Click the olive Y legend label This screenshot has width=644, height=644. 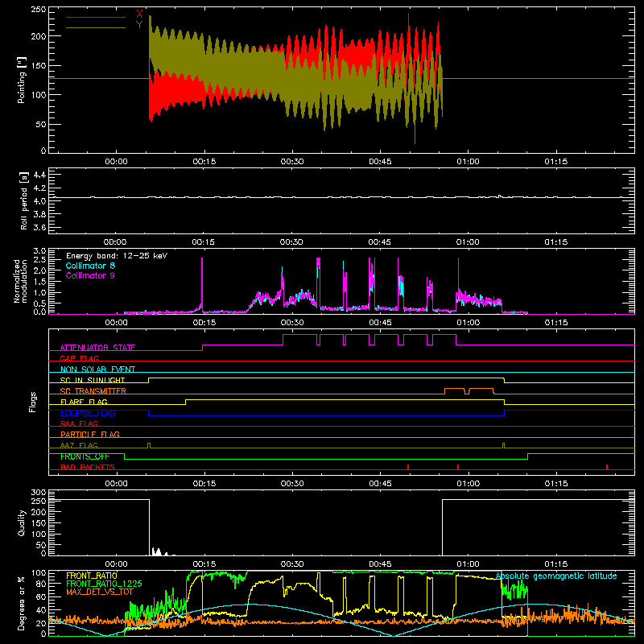pos(139,25)
